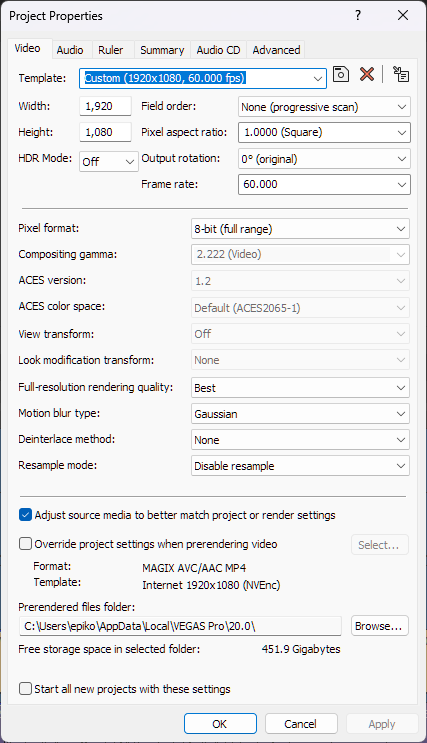
Task: Delete template with the red X icon
Action: point(367,74)
